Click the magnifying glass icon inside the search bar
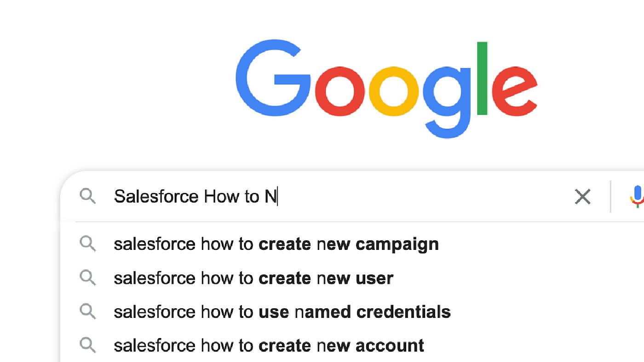 tap(88, 197)
